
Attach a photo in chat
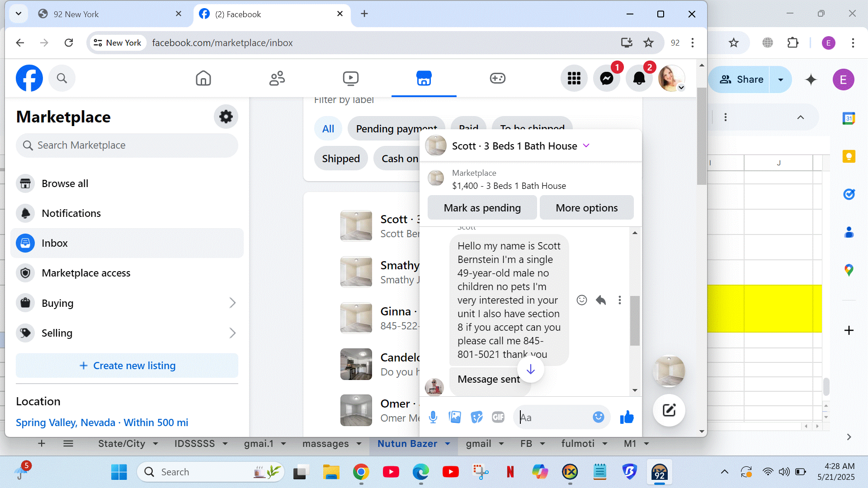tap(455, 417)
